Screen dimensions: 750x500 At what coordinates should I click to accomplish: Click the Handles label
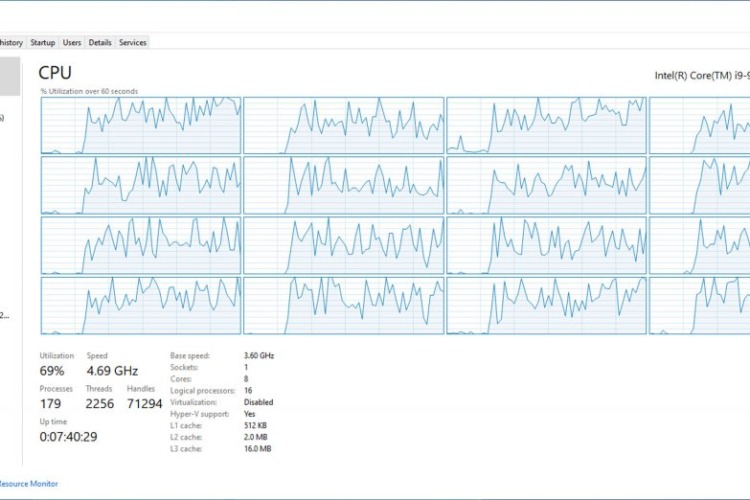tap(141, 389)
